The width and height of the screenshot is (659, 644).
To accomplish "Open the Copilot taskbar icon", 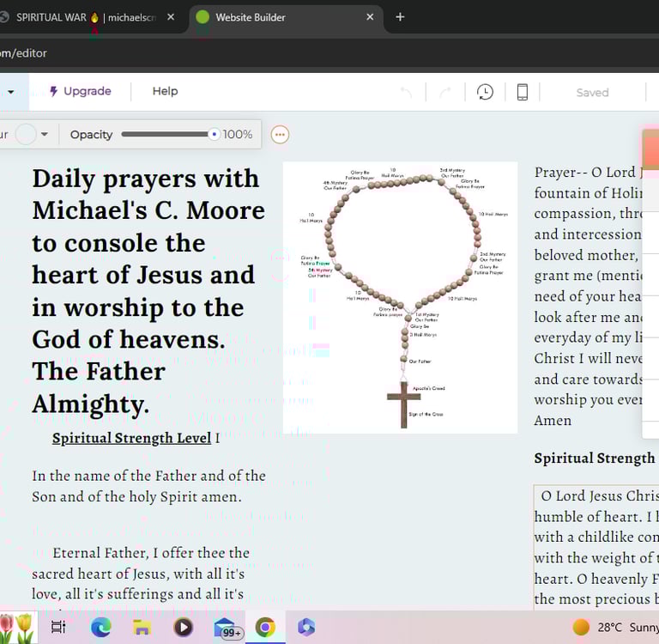I will point(306,627).
